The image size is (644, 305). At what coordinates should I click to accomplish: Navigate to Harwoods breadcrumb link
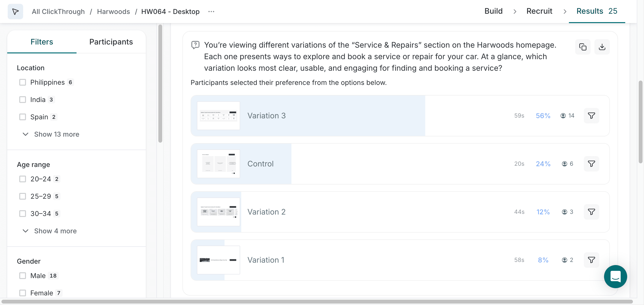[113, 12]
